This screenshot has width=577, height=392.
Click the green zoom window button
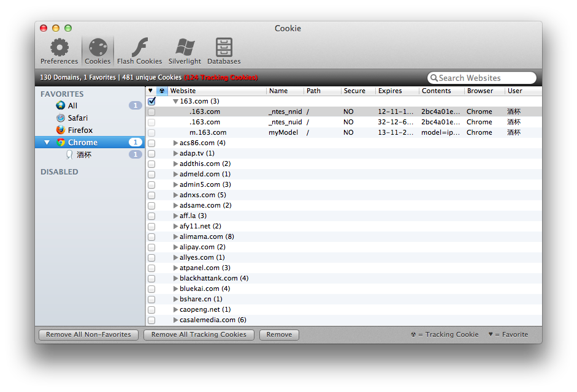[x=68, y=28]
